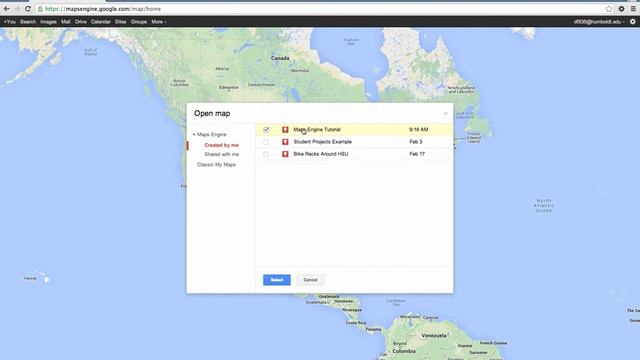The height and width of the screenshot is (360, 640).
Task: Open the Chrome hamburger menu
Action: pos(633,9)
